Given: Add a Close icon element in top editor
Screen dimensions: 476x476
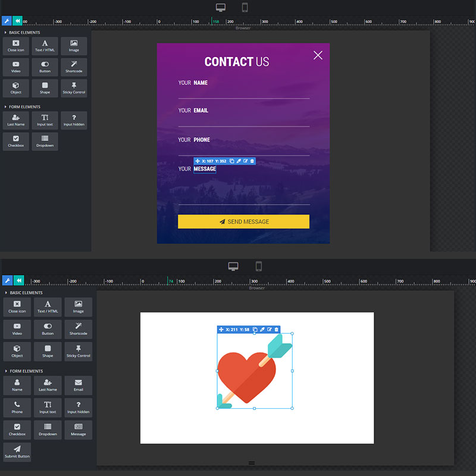Looking at the screenshot, I should tap(16, 46).
